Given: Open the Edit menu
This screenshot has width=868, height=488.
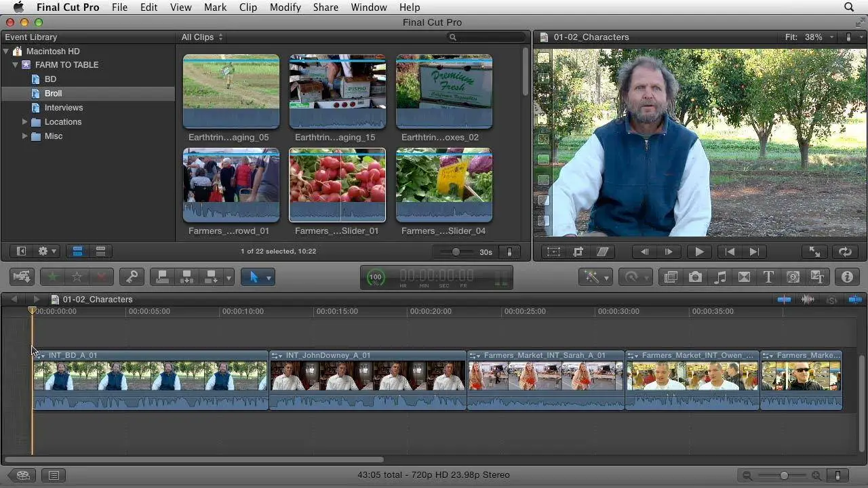Looking at the screenshot, I should (149, 7).
